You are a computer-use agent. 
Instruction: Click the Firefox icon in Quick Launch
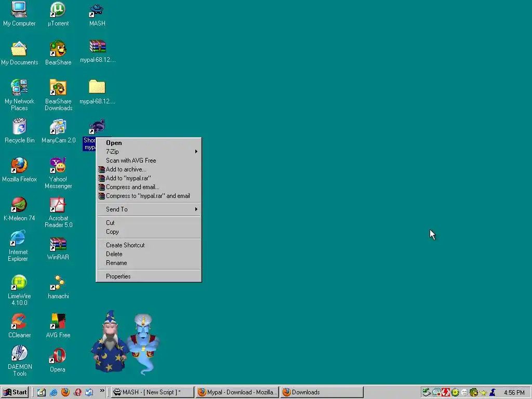(x=65, y=392)
